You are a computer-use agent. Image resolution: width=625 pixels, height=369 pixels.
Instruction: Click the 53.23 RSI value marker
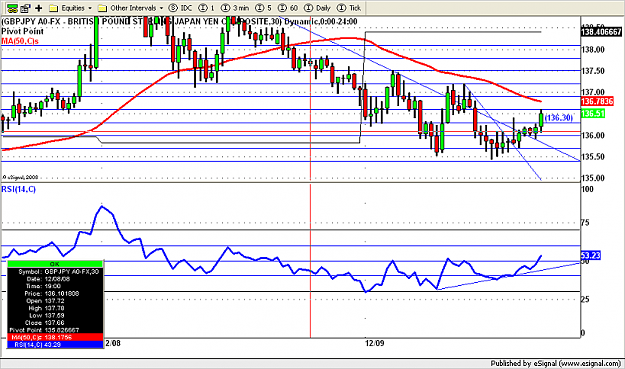pyautogui.click(x=590, y=255)
